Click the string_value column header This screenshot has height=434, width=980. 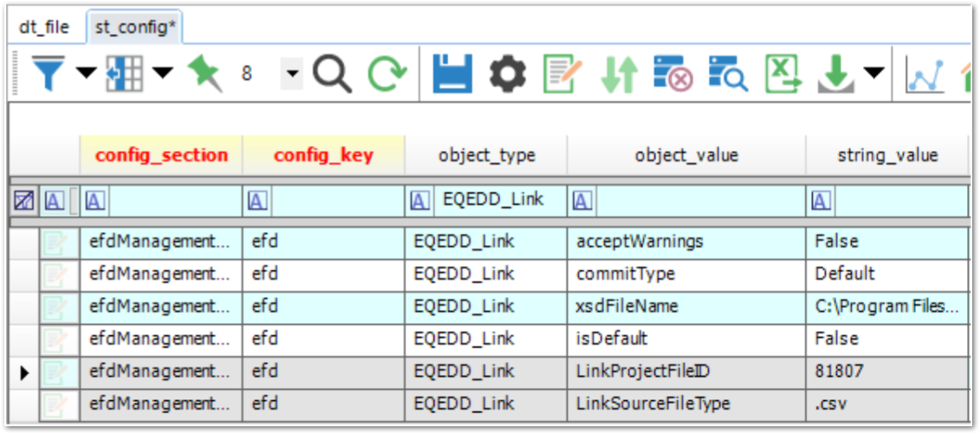(x=887, y=154)
